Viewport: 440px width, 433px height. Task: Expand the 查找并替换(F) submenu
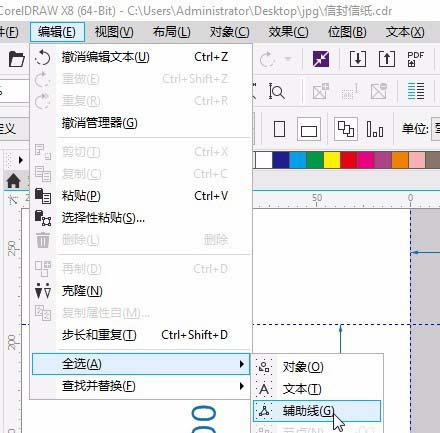click(141, 386)
